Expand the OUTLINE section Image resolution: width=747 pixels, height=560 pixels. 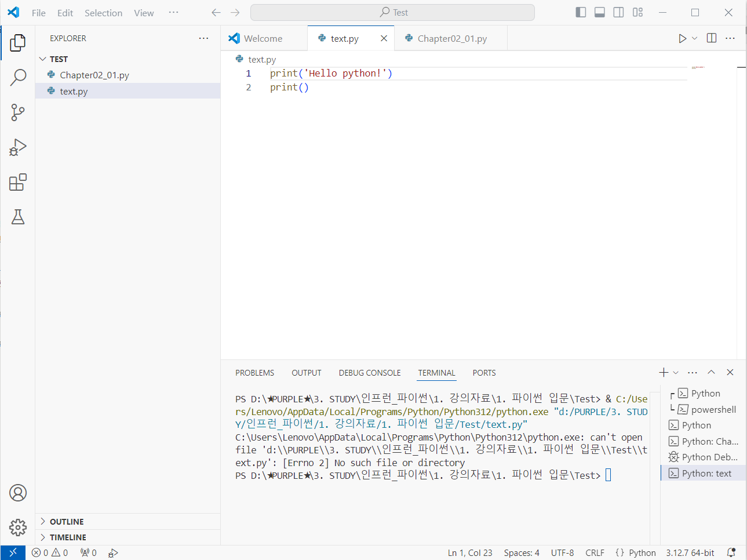[127, 522]
